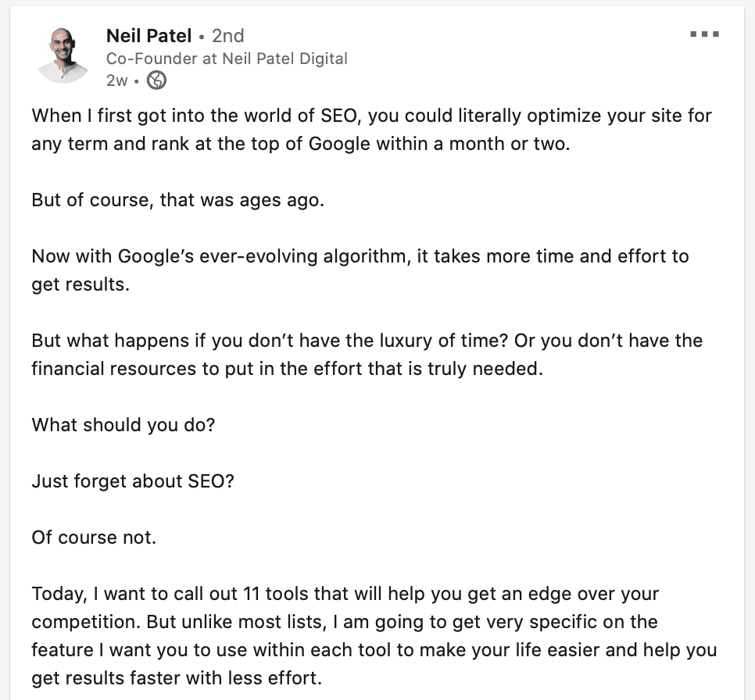The height and width of the screenshot is (700, 755).
Task: Click the line 'Of course not.'
Action: 94,537
